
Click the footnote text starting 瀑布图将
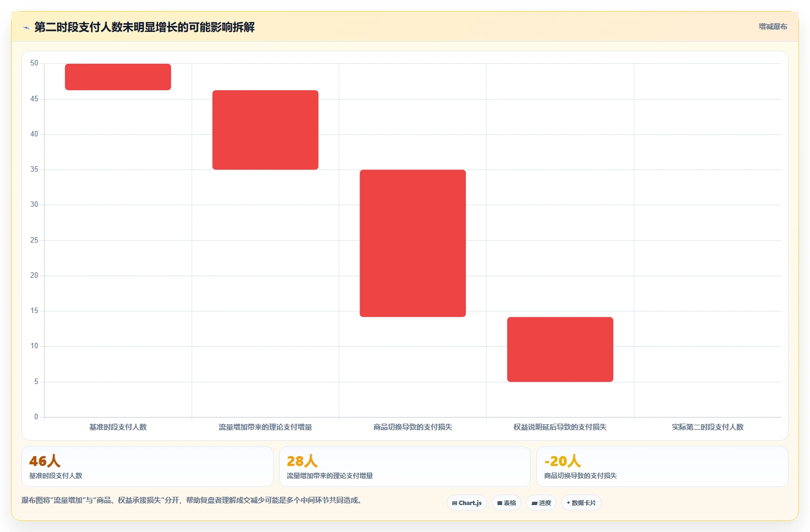[193, 500]
